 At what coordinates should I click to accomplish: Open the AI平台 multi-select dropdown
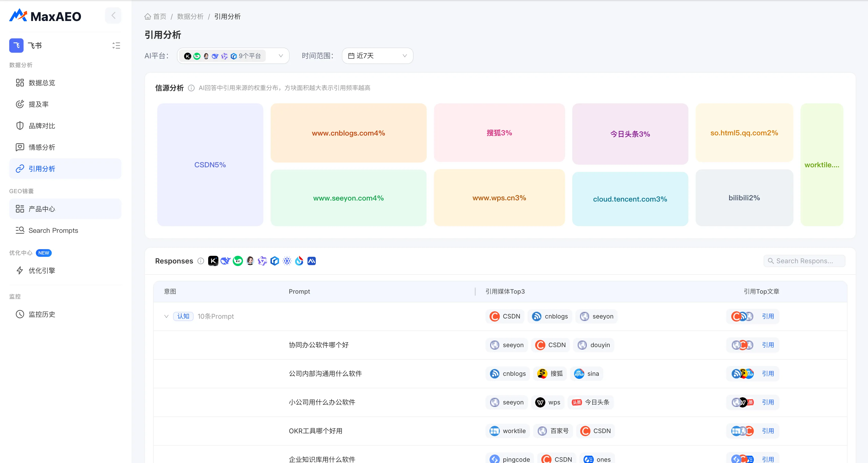click(233, 56)
